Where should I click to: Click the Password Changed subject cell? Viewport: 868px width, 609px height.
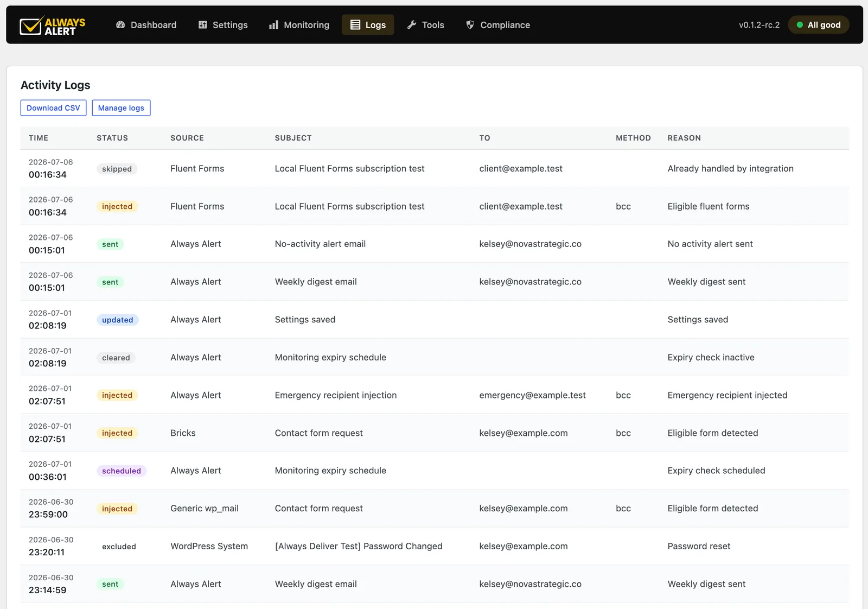coord(359,546)
